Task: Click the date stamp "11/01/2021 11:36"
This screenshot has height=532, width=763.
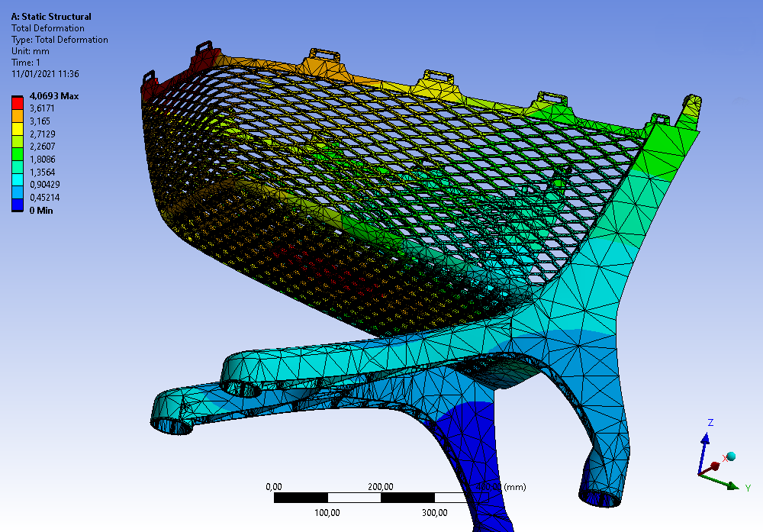Action: pyautogui.click(x=45, y=74)
